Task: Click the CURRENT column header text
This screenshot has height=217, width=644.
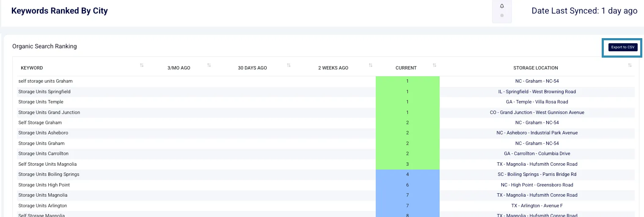Action: [406, 68]
